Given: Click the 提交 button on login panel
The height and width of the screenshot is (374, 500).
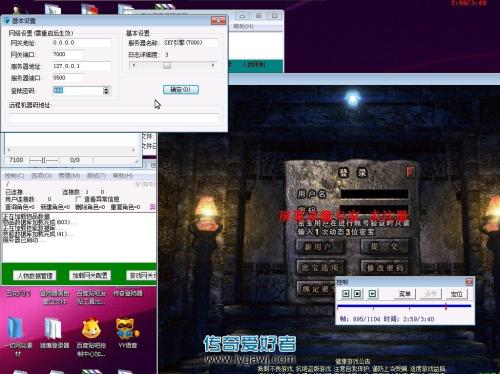Looking at the screenshot, I should click(384, 247).
